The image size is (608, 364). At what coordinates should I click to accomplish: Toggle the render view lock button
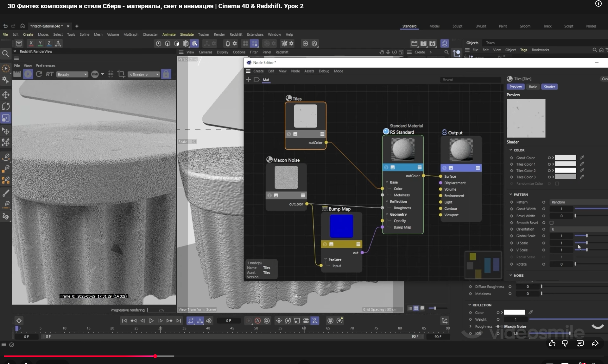166,74
